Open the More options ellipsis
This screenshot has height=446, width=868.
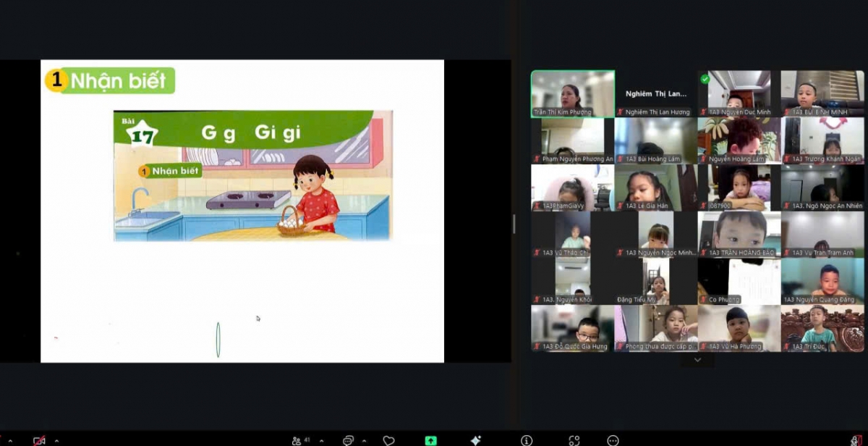pos(613,440)
